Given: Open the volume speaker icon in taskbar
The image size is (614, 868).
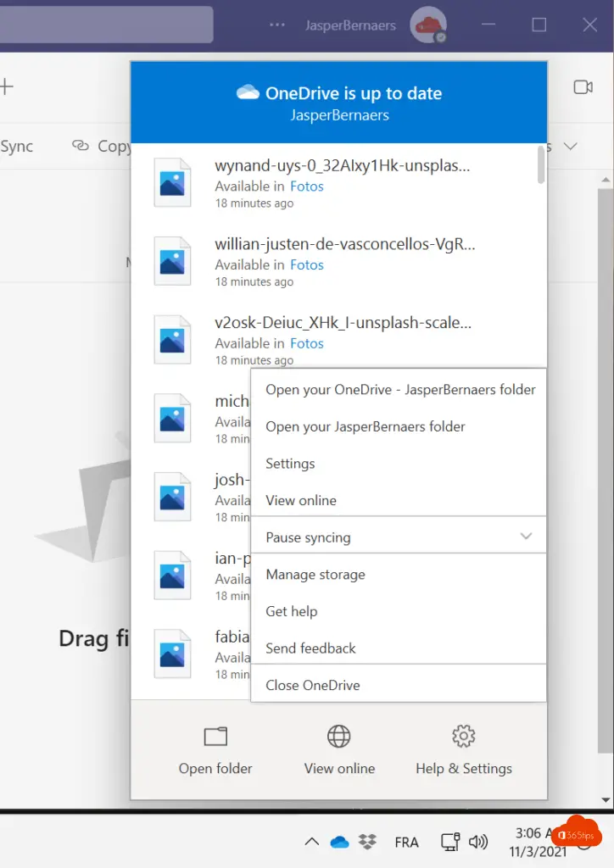Looking at the screenshot, I should 478,842.
